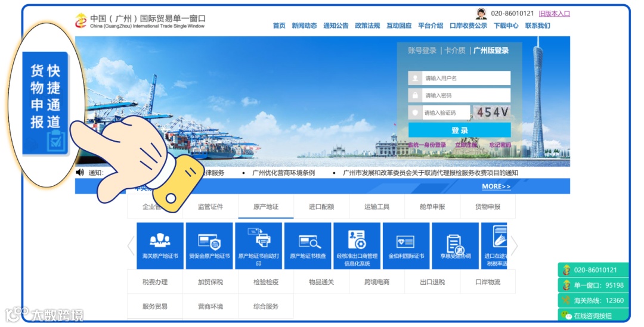Select the 营商环境 category tab
The image size is (644, 327).
pos(210,306)
